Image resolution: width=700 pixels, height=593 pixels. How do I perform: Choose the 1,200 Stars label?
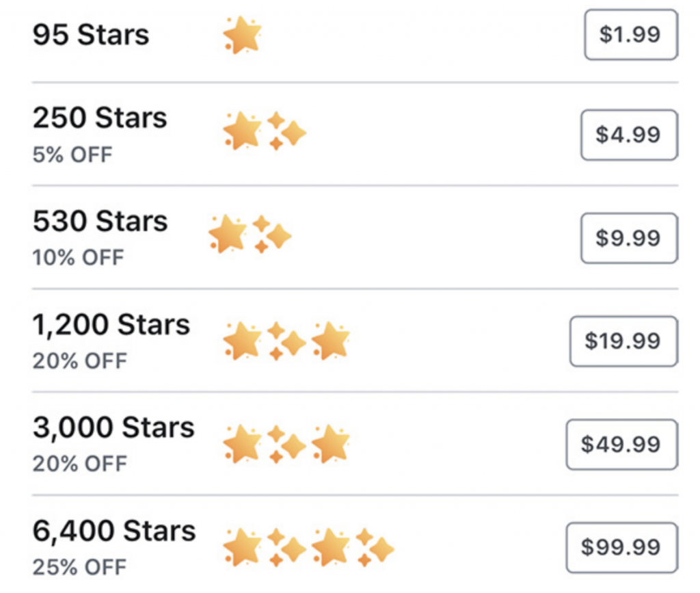pyautogui.click(x=111, y=325)
